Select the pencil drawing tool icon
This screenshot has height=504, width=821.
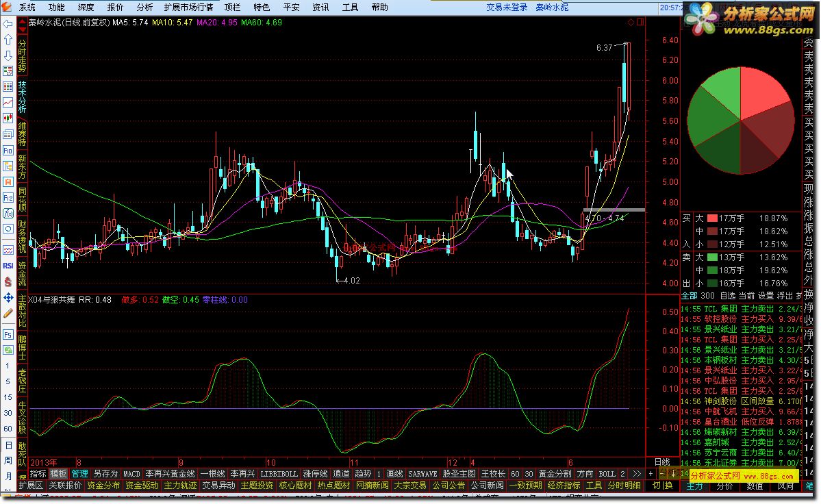coord(8,313)
